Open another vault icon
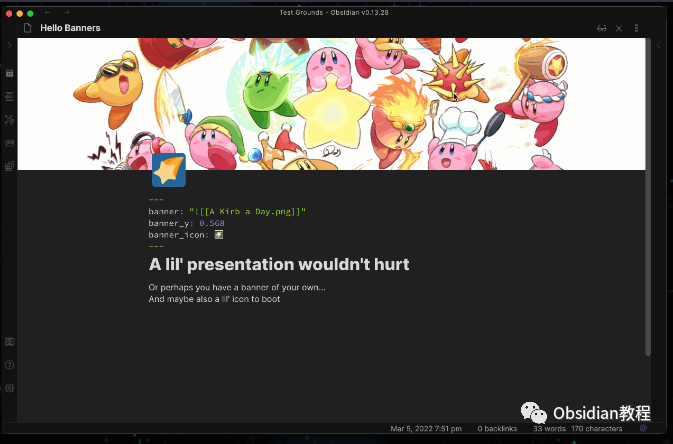 (9, 342)
